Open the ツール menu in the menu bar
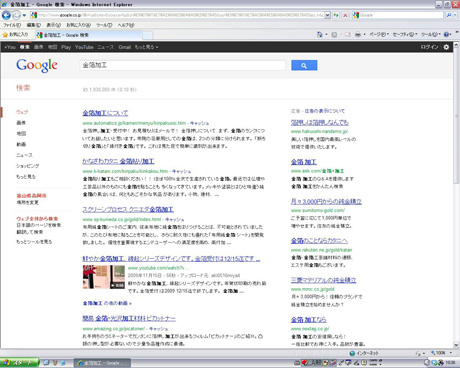 [x=104, y=25]
